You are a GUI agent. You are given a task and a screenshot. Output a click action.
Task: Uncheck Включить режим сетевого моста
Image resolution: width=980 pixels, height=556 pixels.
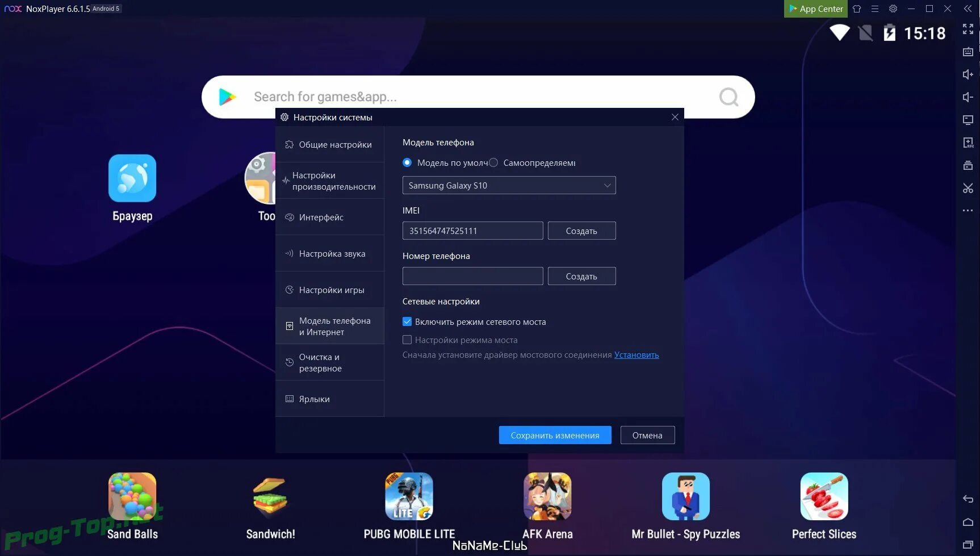pos(407,322)
